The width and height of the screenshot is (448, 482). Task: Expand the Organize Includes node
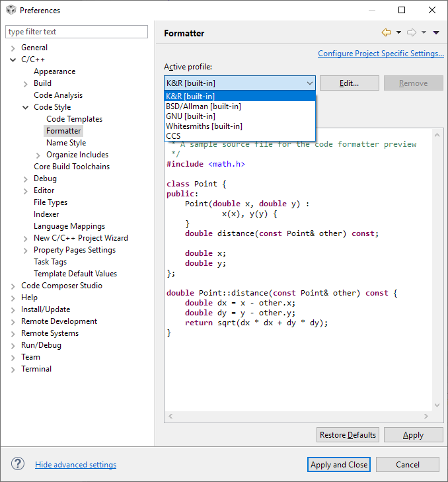pyautogui.click(x=38, y=155)
